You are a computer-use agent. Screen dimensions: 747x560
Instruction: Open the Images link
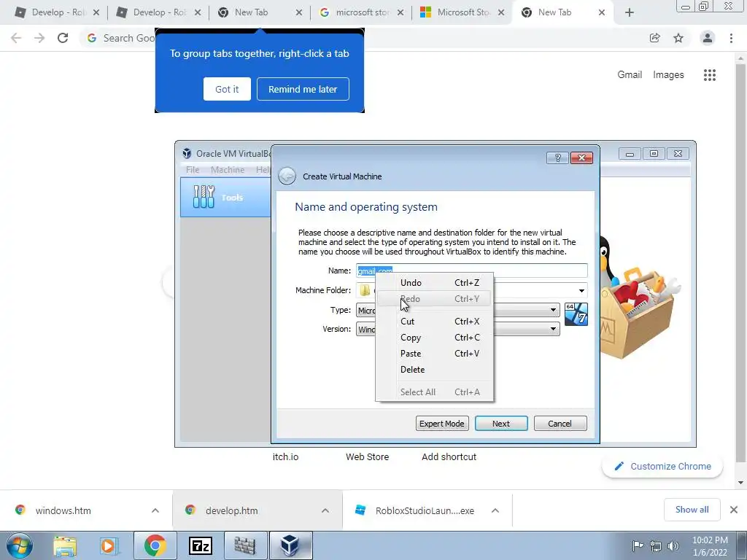pyautogui.click(x=668, y=75)
